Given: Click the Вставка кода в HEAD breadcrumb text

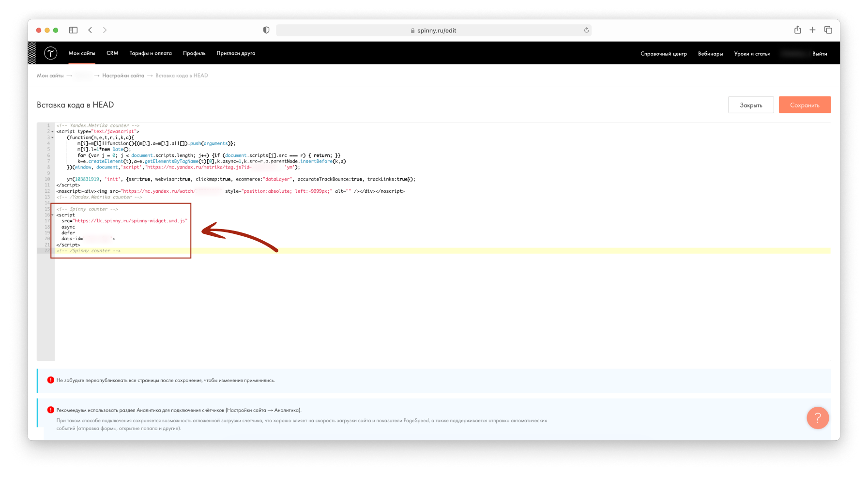Looking at the screenshot, I should [182, 76].
